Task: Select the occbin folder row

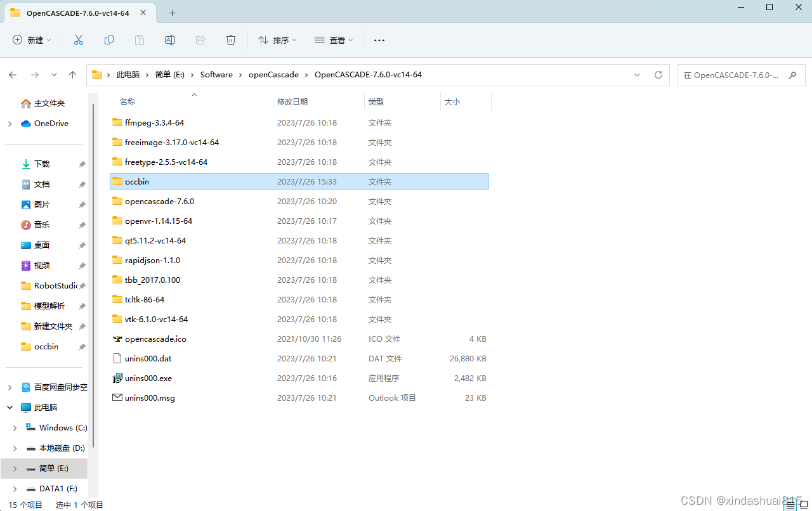Action: tap(299, 181)
